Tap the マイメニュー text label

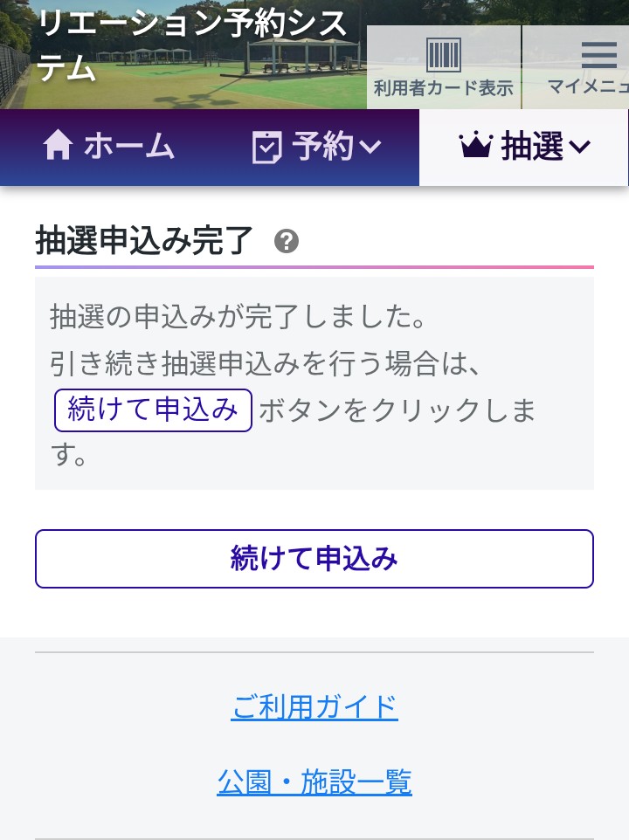(x=587, y=87)
